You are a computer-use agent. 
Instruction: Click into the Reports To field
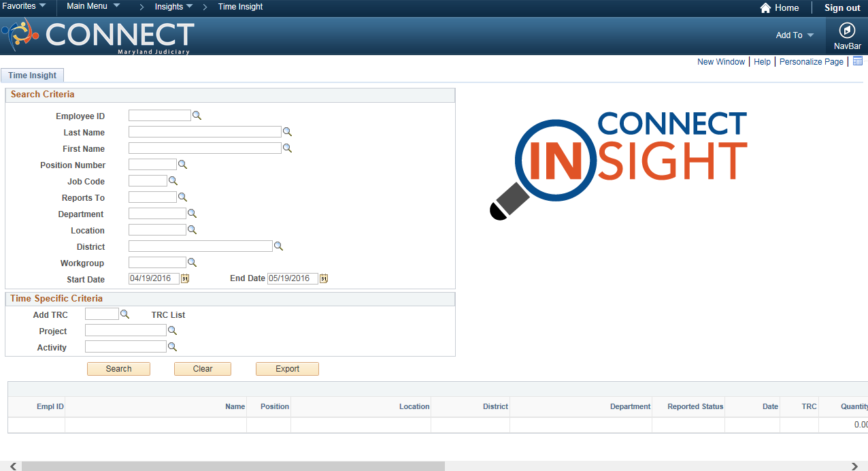152,197
